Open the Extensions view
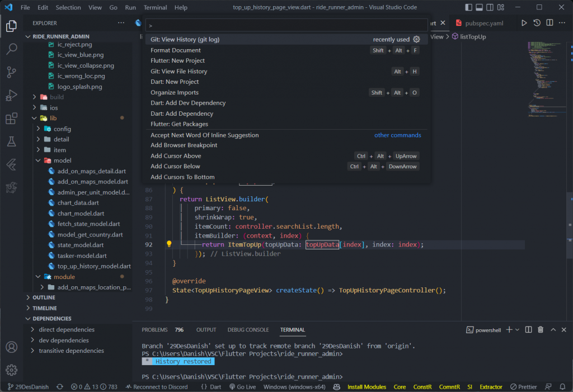Image resolution: width=573 pixels, height=392 pixels. (x=11, y=119)
